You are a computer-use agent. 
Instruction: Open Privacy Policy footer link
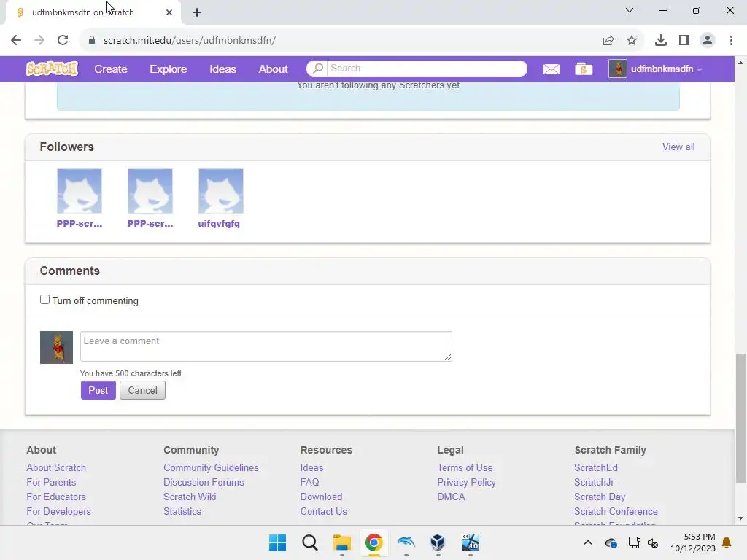[x=466, y=483]
